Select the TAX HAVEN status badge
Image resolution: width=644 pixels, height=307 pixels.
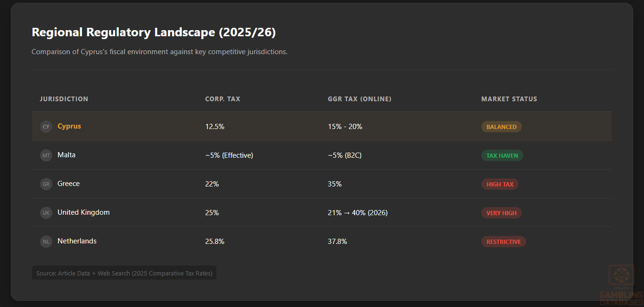coord(502,155)
